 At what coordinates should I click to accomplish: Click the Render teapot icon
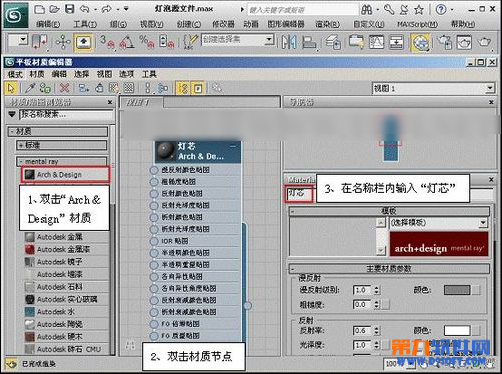(x=484, y=42)
